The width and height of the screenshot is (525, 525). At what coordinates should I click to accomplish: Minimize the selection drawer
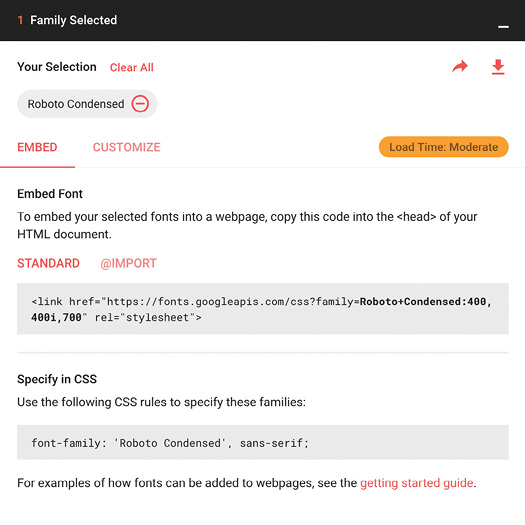[503, 27]
